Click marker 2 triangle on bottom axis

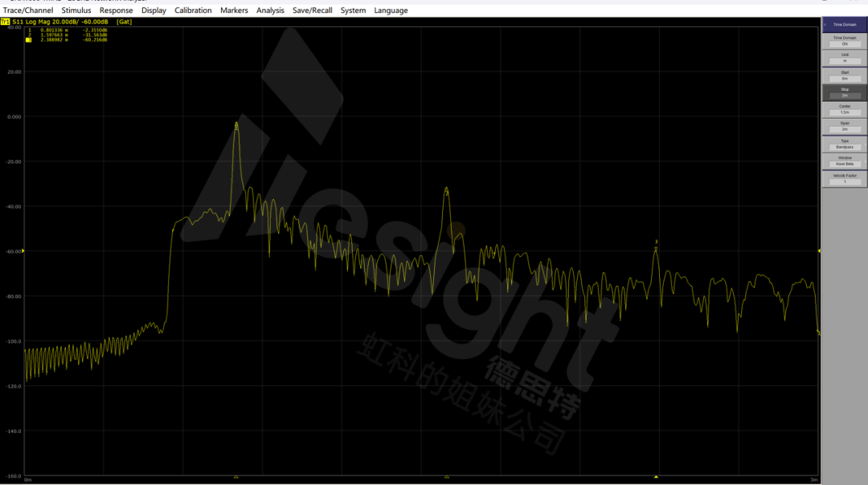(x=447, y=477)
